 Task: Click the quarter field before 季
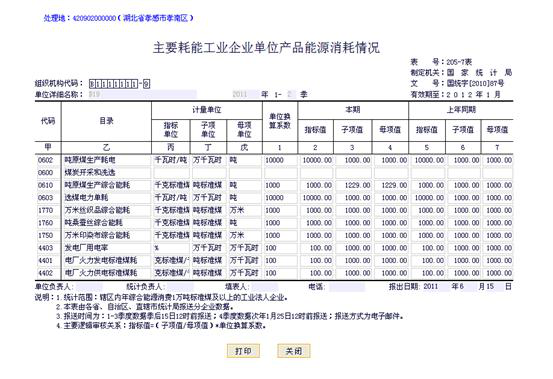(x=291, y=94)
